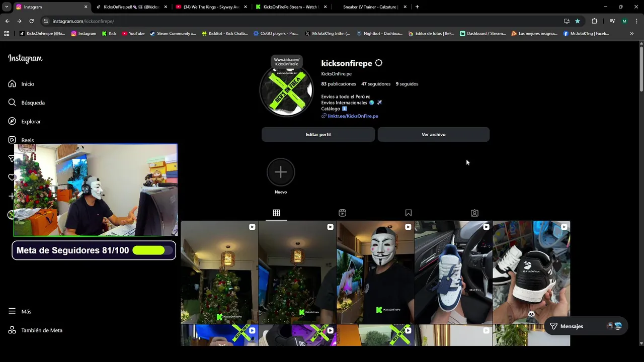Open browser extensions puzzle icon
Viewport: 644px width, 362px height.
point(594,21)
